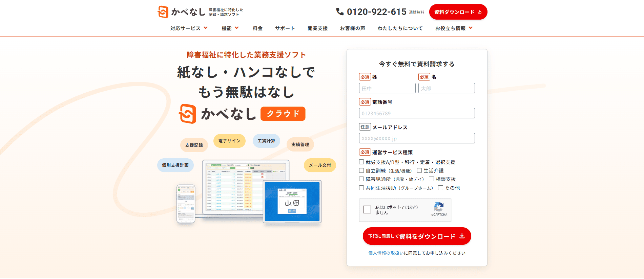Click the phone number 0120-922-615
The image size is (644, 279).
(376, 12)
